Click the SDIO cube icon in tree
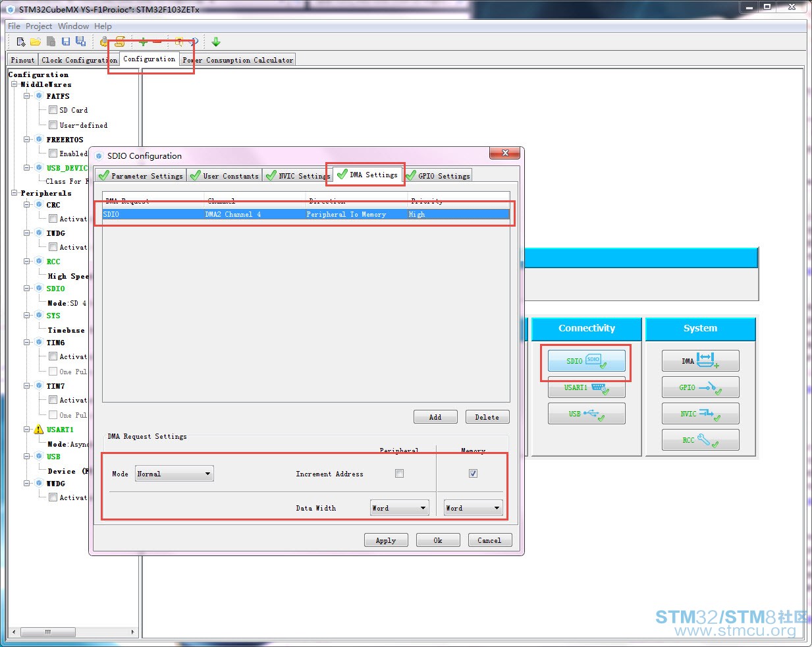812x647 pixels. click(x=39, y=289)
